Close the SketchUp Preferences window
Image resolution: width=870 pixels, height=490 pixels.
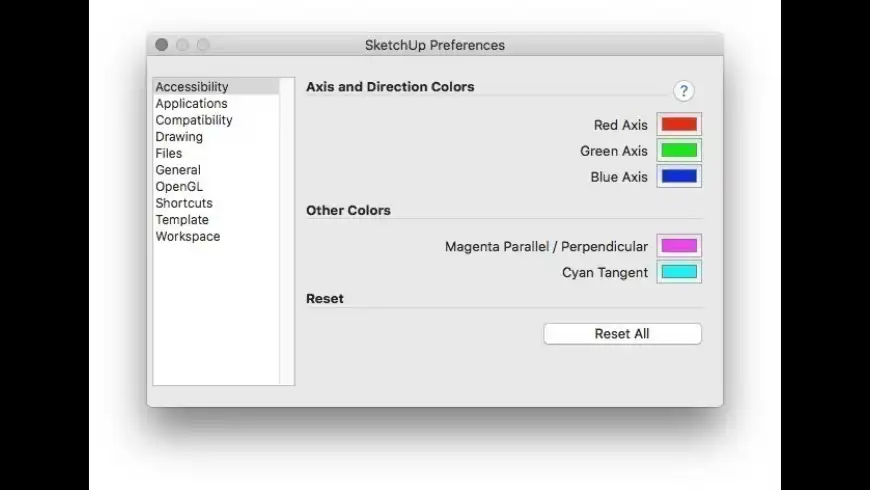pos(162,45)
